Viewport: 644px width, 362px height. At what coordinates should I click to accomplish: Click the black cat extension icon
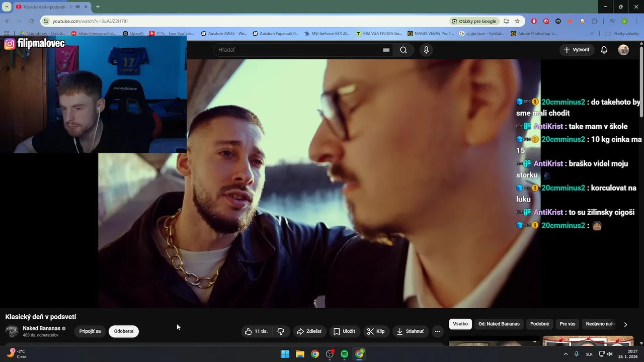(558, 21)
